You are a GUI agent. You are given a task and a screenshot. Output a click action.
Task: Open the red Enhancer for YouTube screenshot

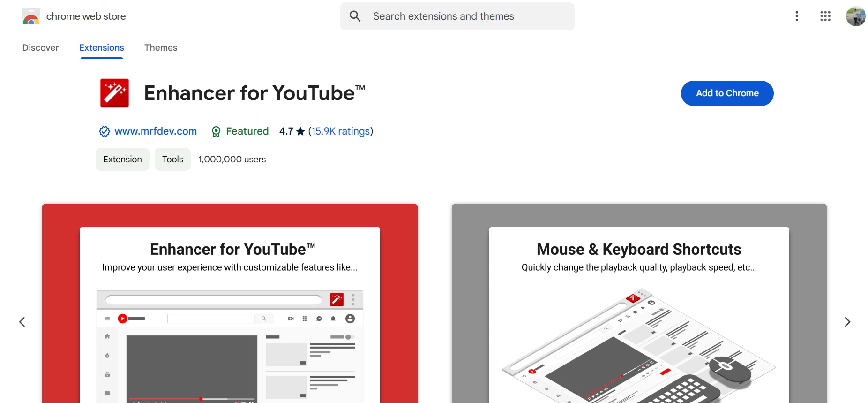[x=230, y=303]
